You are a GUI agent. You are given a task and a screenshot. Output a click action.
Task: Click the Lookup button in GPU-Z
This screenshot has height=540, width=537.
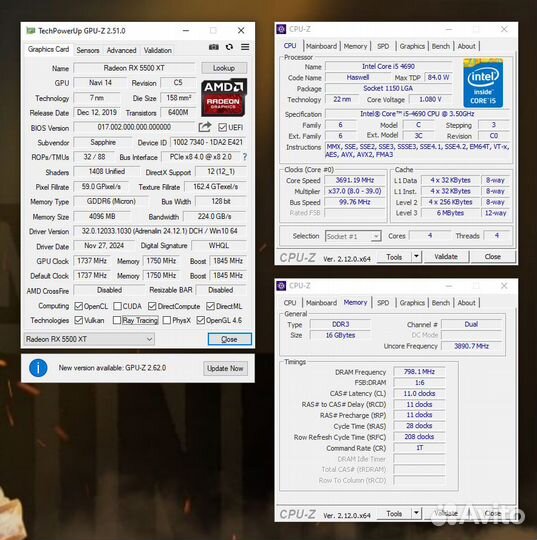tap(224, 68)
